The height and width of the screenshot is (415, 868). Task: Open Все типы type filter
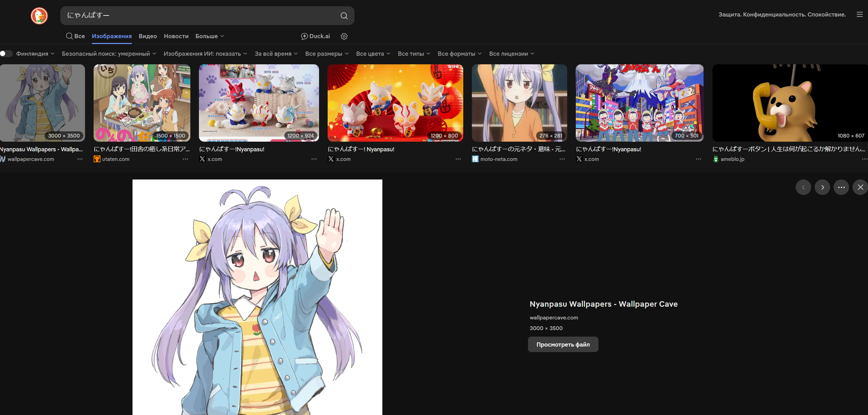[x=414, y=54]
